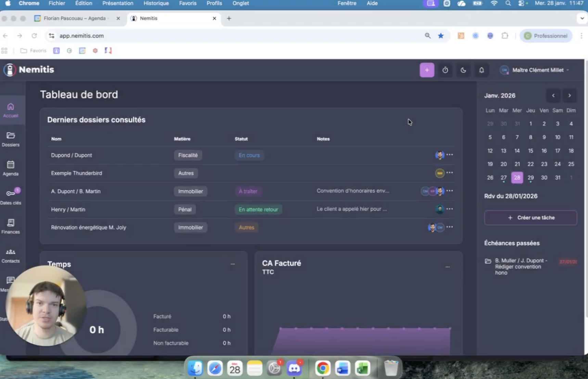Open Maître Clément Millet user menu
Image resolution: width=588 pixels, height=379 pixels.
pos(534,70)
